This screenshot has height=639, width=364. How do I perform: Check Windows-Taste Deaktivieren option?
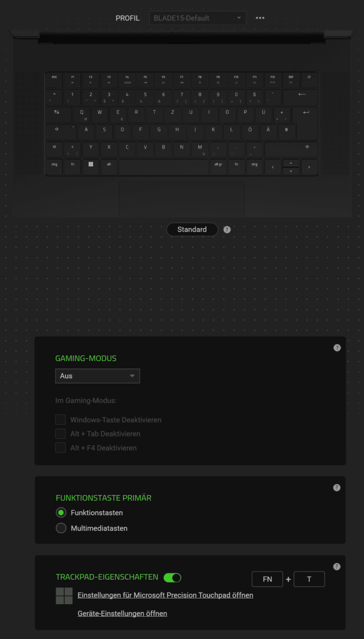point(61,420)
